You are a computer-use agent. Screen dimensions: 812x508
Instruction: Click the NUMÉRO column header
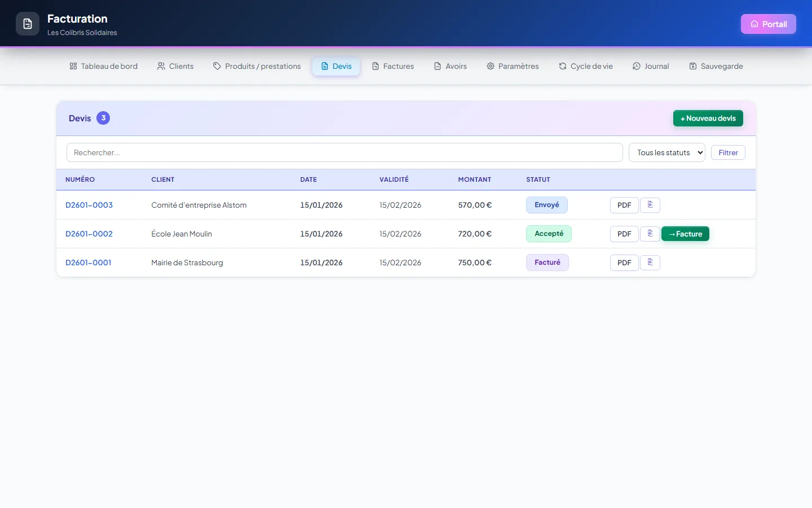80,179
